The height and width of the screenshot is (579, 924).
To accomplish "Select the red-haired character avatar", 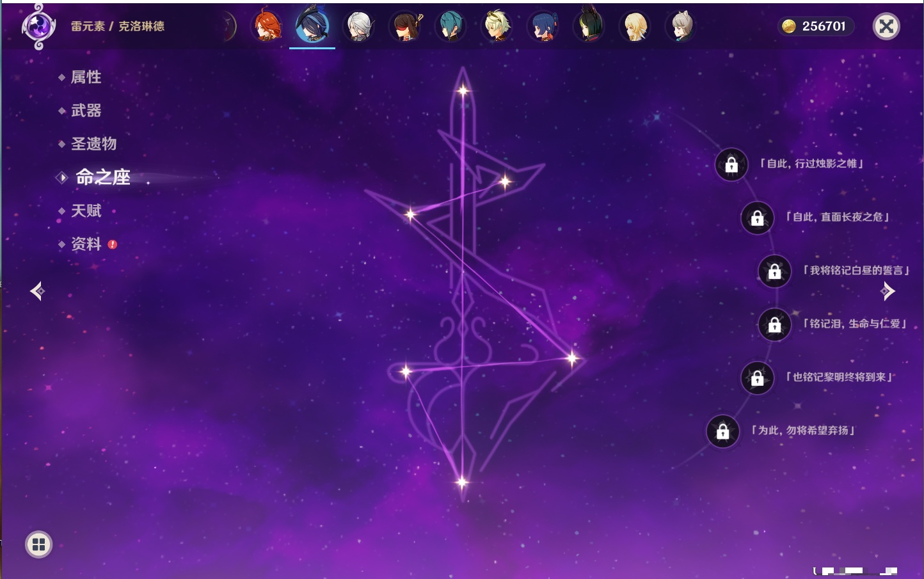I will coord(267,26).
